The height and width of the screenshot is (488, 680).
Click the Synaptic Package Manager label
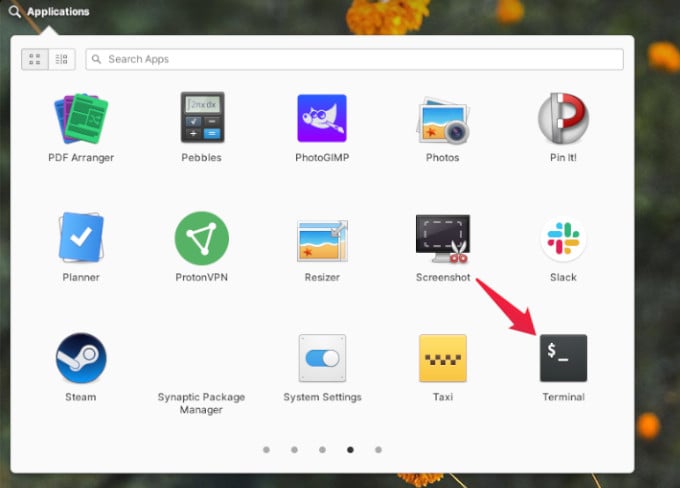201,403
